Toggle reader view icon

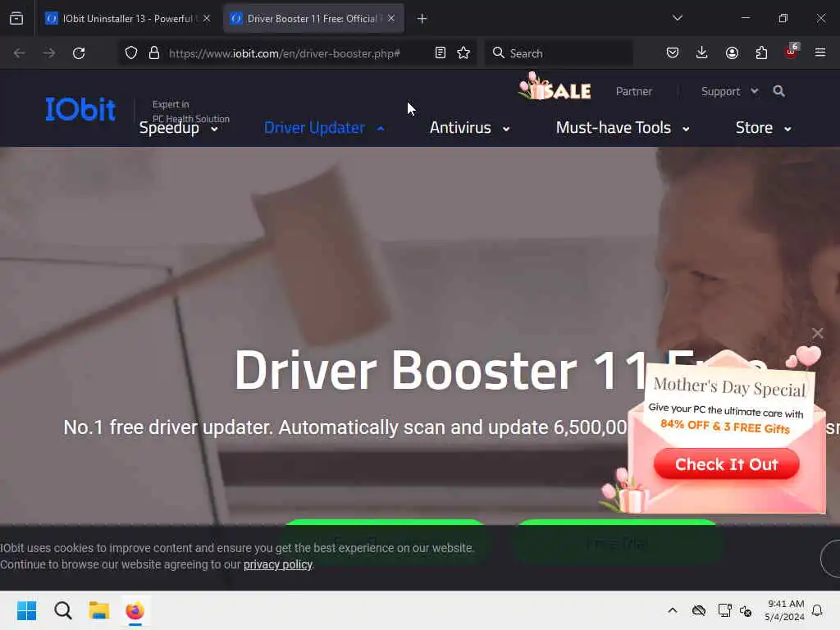point(441,53)
